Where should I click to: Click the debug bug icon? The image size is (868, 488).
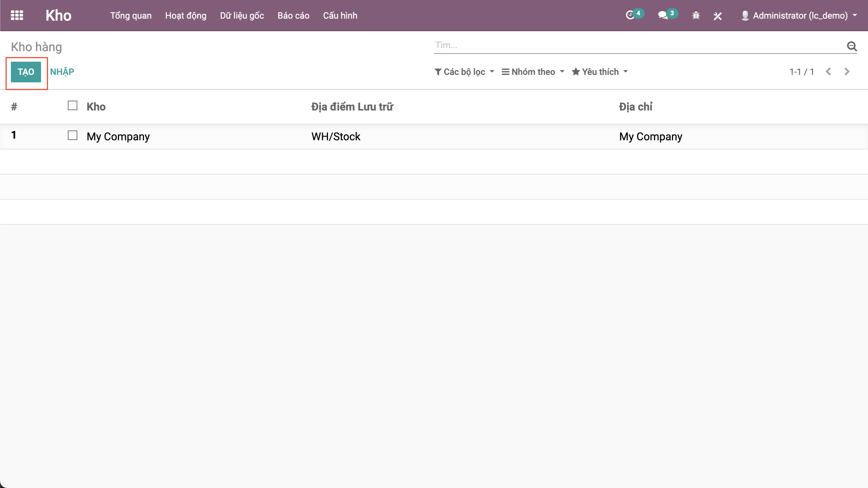click(696, 16)
